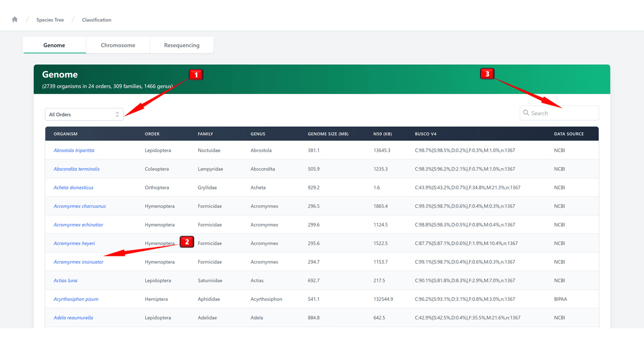Click the home icon in breadcrumb
Image resolution: width=644 pixels, height=362 pixels.
[x=15, y=20]
